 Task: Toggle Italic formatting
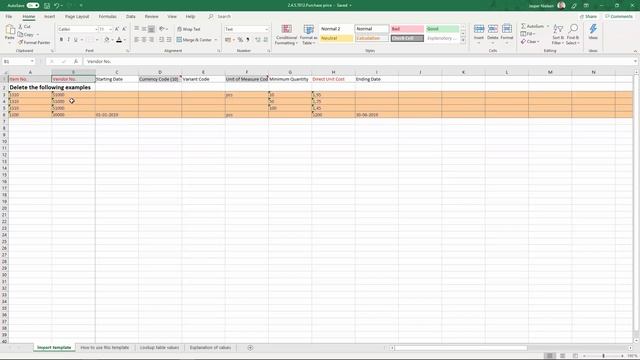tap(68, 40)
